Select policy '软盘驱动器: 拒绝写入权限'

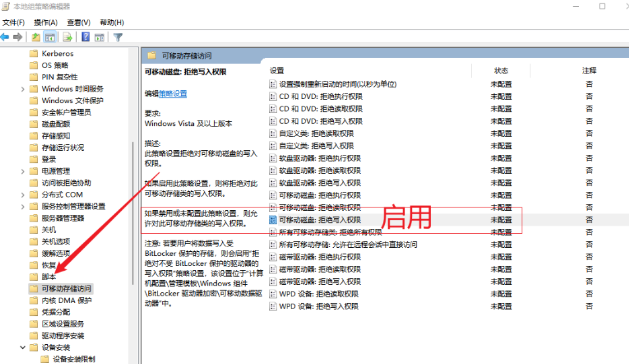(320, 183)
